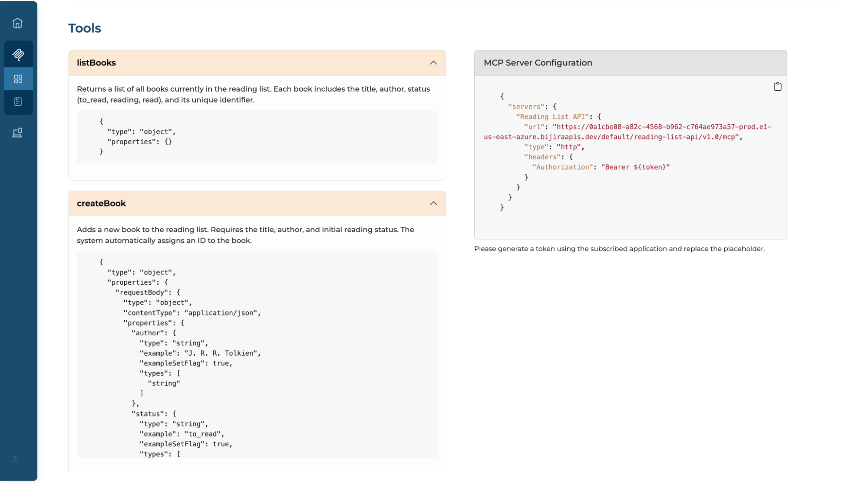Click the Bearer ${token} placeholder text

tap(635, 167)
